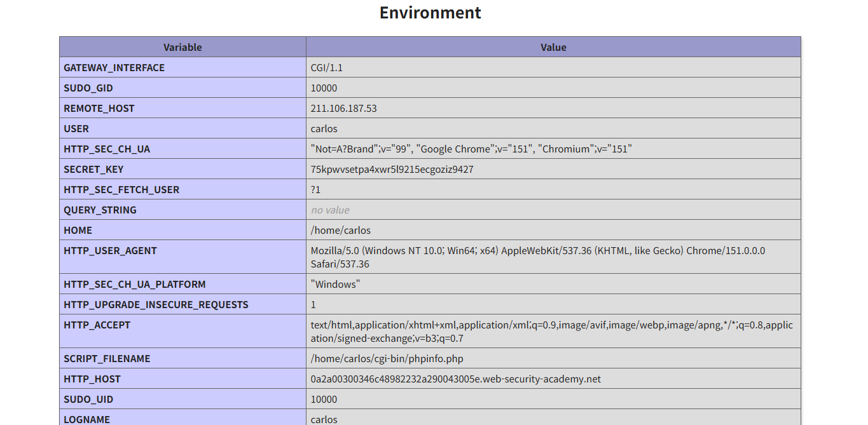Click the HTTP_SEC_FETCH_USER variable name

121,189
